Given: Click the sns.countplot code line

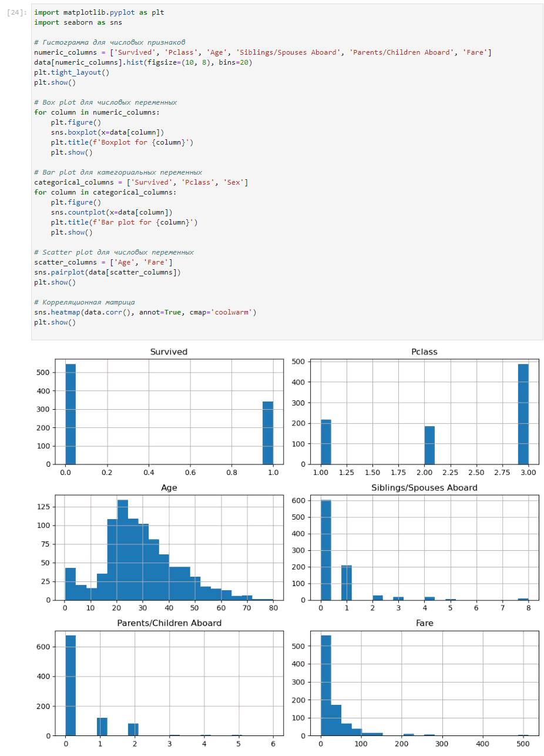Looking at the screenshot, I should click(x=111, y=212).
